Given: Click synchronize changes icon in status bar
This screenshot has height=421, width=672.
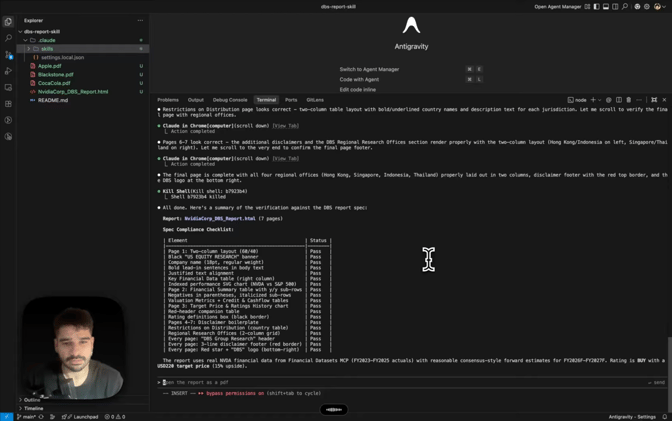Looking at the screenshot, I should pos(41,417).
